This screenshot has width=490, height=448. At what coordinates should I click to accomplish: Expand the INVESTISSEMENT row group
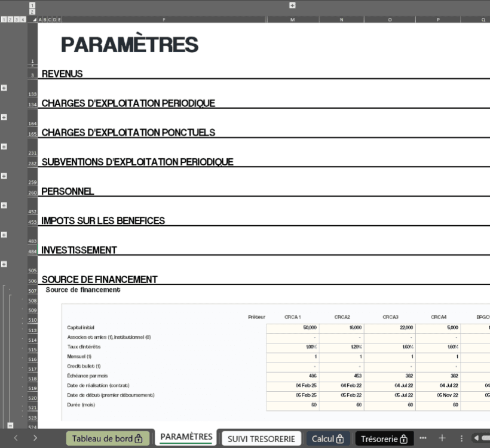click(4, 264)
